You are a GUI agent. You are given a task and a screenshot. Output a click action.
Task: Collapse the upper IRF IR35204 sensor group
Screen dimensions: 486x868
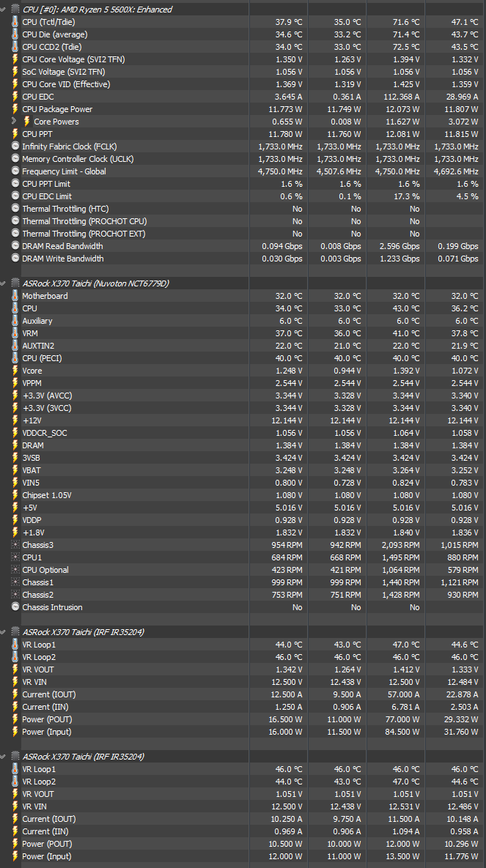[4, 632]
